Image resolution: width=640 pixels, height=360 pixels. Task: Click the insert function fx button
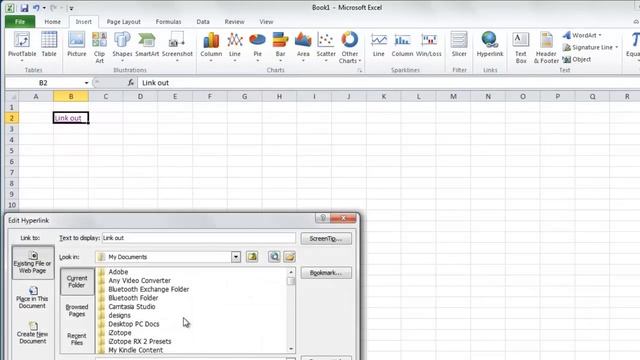click(x=131, y=82)
